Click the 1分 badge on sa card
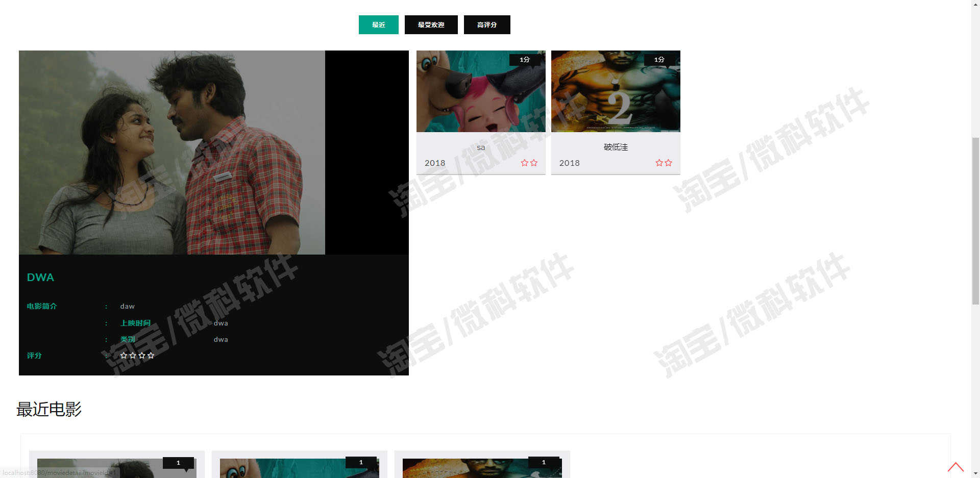The width and height of the screenshot is (980, 478). click(525, 60)
